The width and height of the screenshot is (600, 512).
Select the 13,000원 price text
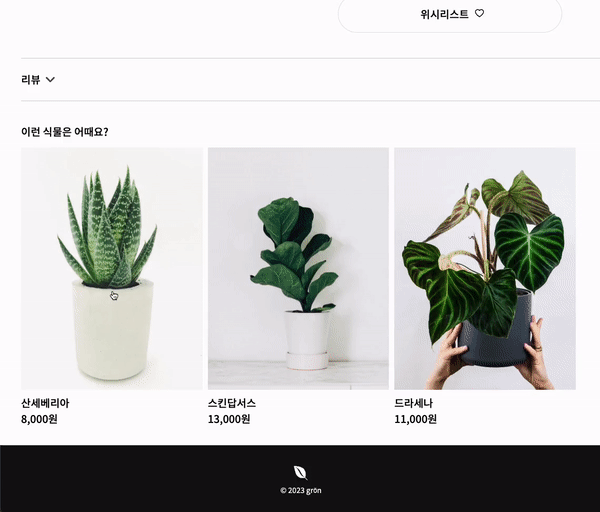pyautogui.click(x=229, y=419)
